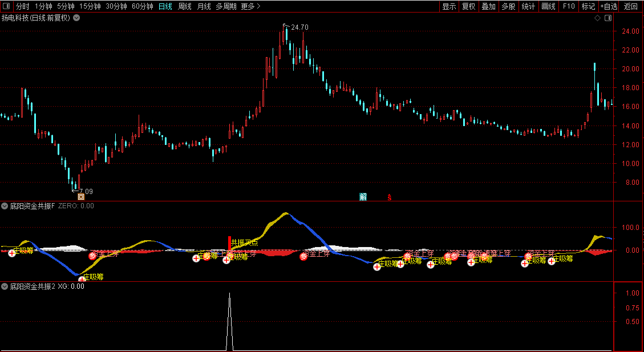Toggle the right info panel icon
Screen dimensions: 644x352
(x=608, y=18)
